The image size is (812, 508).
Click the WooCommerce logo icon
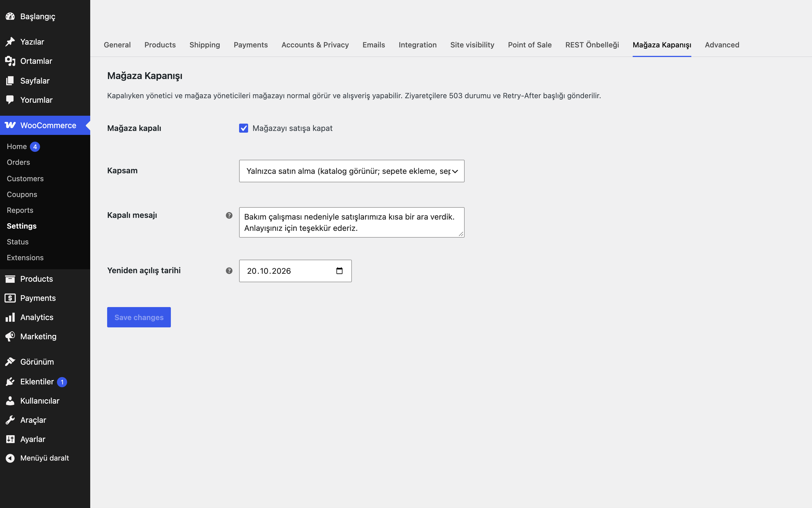[10, 125]
